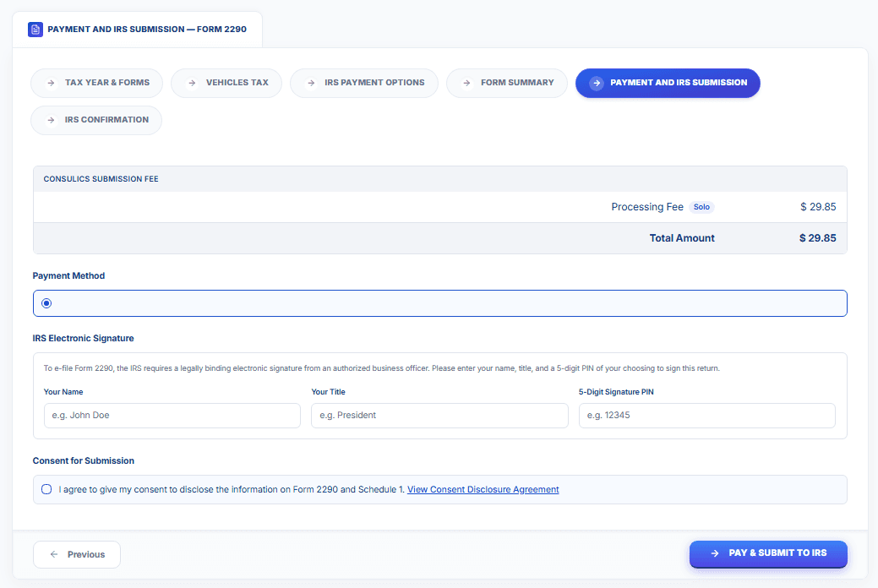
Task: Click the Solo plan badge
Action: pyautogui.click(x=701, y=207)
